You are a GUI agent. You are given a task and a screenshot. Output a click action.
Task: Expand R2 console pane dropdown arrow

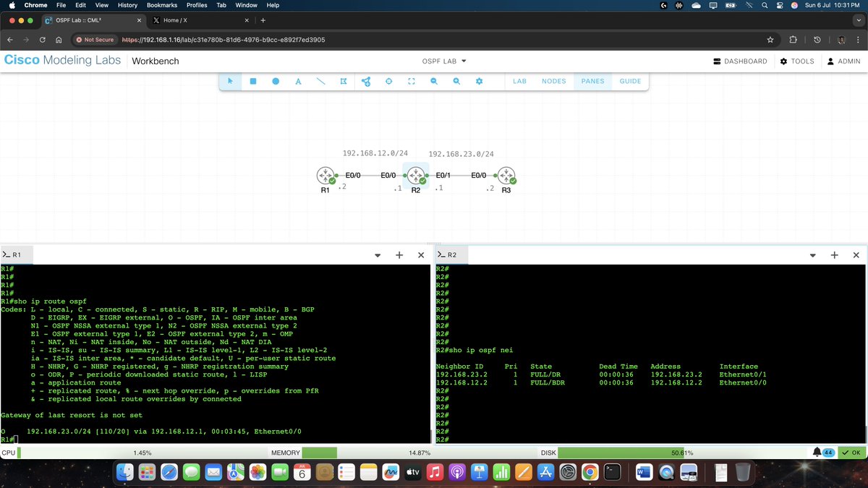point(813,255)
